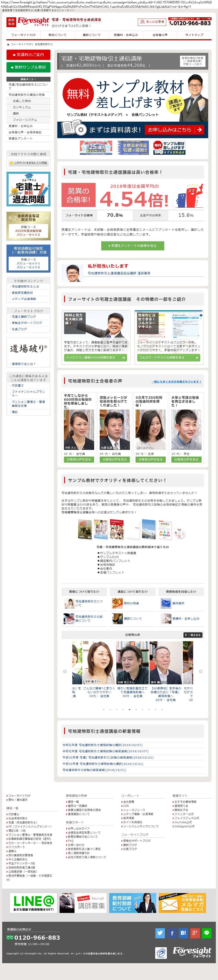This screenshot has height=980, width=218.
Task: Click the green 無料サンプル教材 button
Action: pyautogui.click(x=28, y=67)
